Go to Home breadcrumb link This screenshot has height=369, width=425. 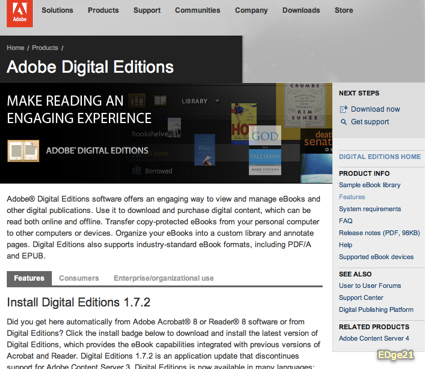(15, 48)
